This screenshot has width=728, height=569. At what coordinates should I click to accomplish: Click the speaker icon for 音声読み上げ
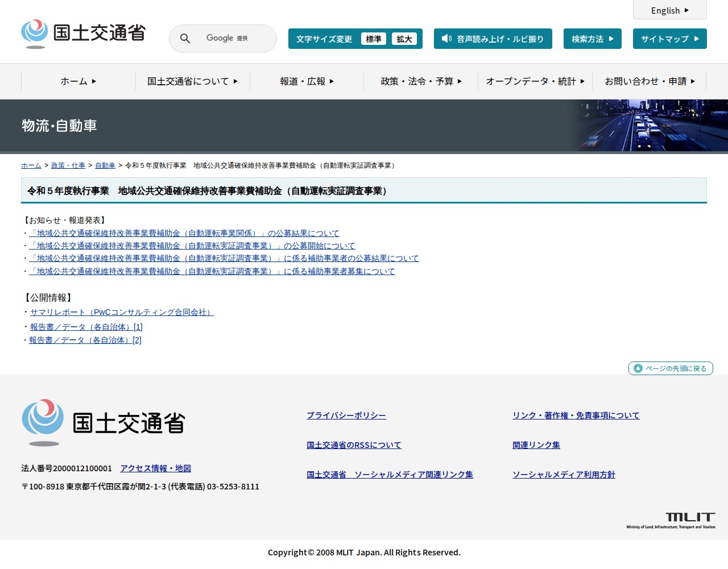point(446,39)
